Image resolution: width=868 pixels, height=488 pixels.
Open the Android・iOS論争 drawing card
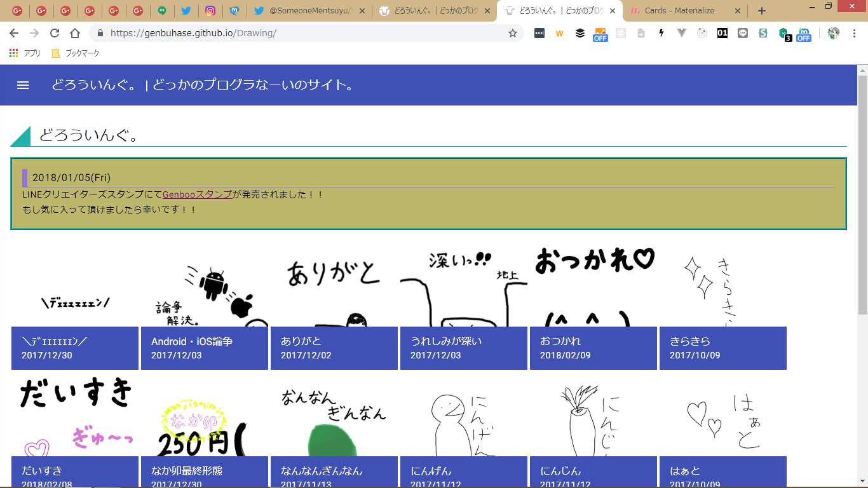point(205,306)
